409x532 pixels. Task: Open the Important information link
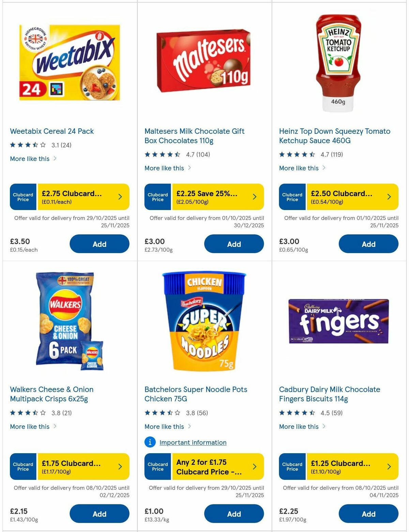pos(193,442)
